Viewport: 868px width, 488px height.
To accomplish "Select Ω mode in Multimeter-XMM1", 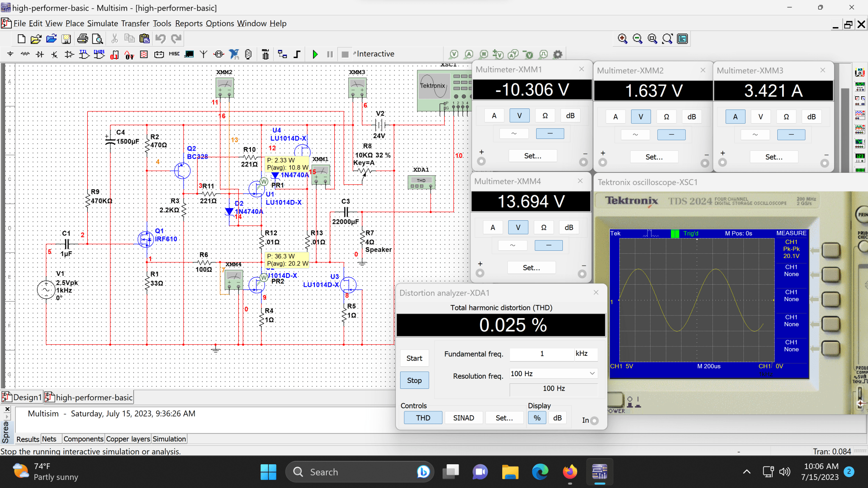I will pyautogui.click(x=545, y=116).
